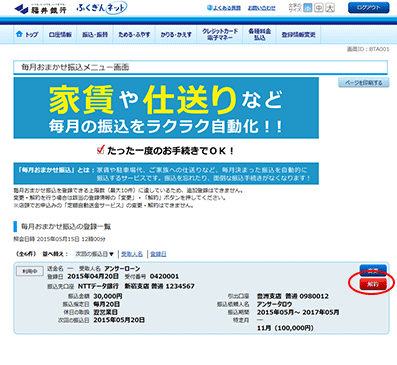Screen dimensions: 397x365
Task: Click the ふくぎんネット logo
Action: (x=102, y=8)
